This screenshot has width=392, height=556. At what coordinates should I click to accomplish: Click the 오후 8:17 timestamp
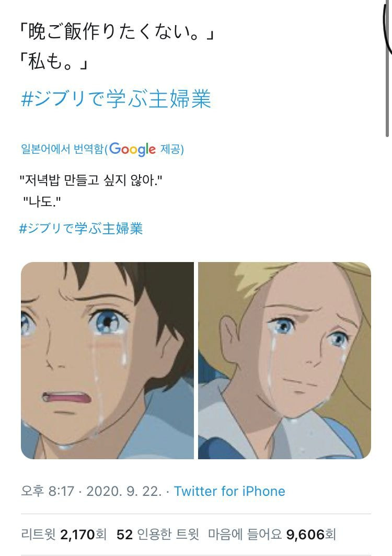tap(48, 491)
